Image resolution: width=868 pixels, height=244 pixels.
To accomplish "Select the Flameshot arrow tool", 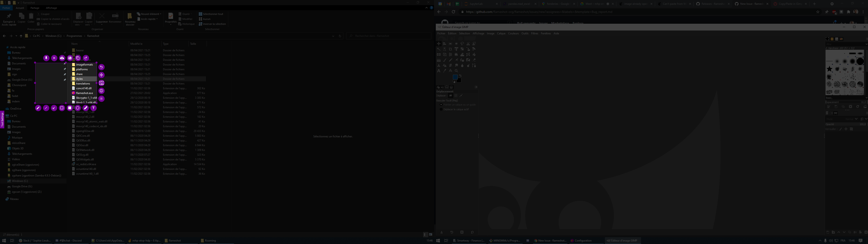I will point(54,108).
